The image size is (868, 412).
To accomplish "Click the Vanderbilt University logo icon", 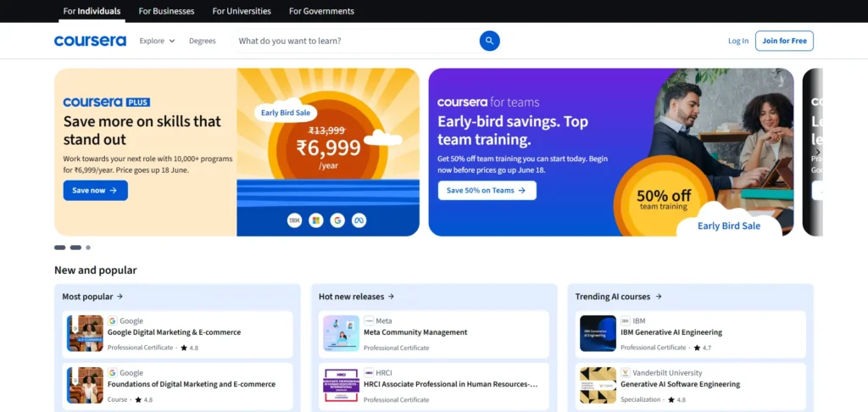I will [626, 373].
